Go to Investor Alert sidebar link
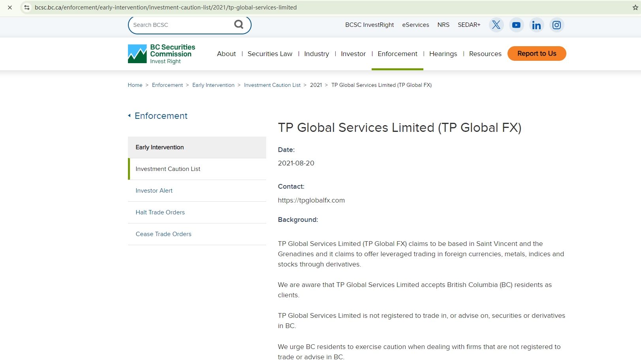The height and width of the screenshot is (364, 641). click(154, 191)
